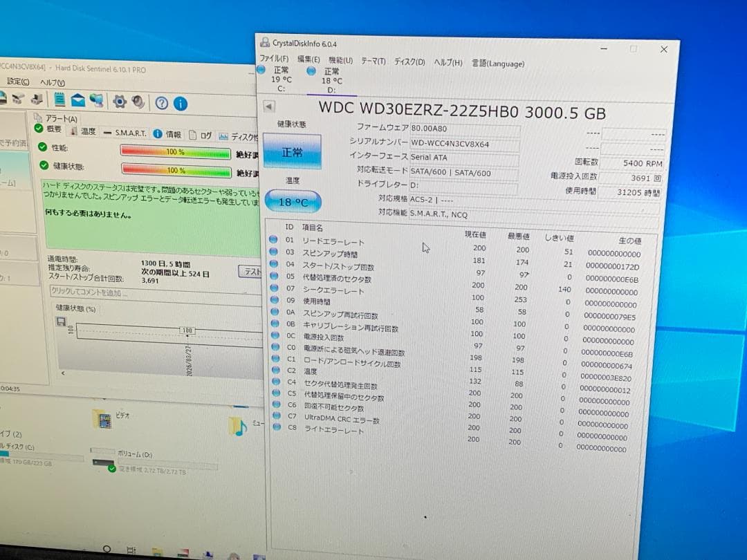
Task: Open 言語(Language) menu in CrystalDiskInfo
Action: click(498, 64)
